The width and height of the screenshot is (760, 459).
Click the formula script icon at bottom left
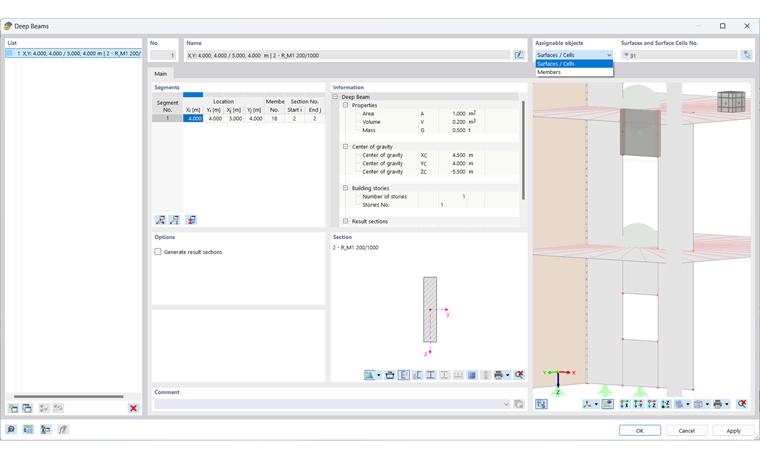[x=63, y=429]
